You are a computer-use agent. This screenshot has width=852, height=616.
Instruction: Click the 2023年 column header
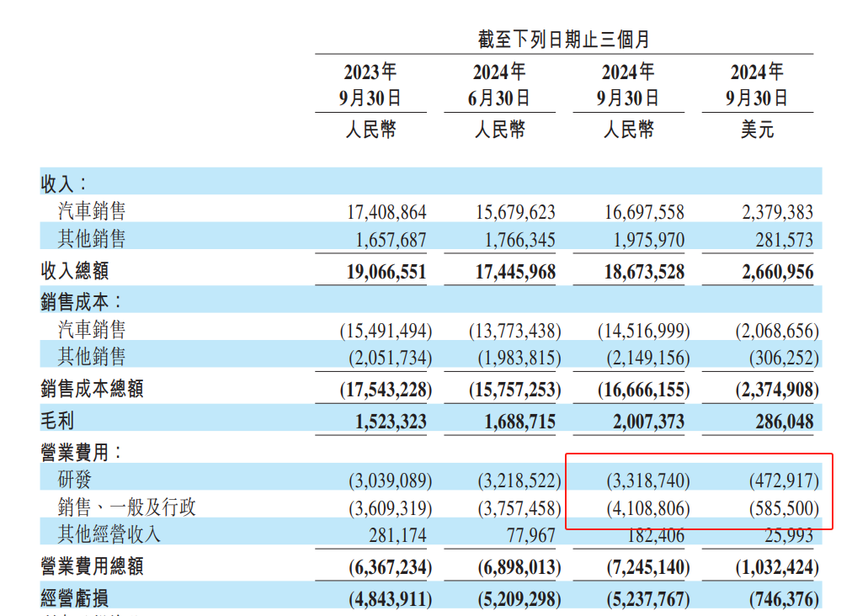tap(370, 72)
